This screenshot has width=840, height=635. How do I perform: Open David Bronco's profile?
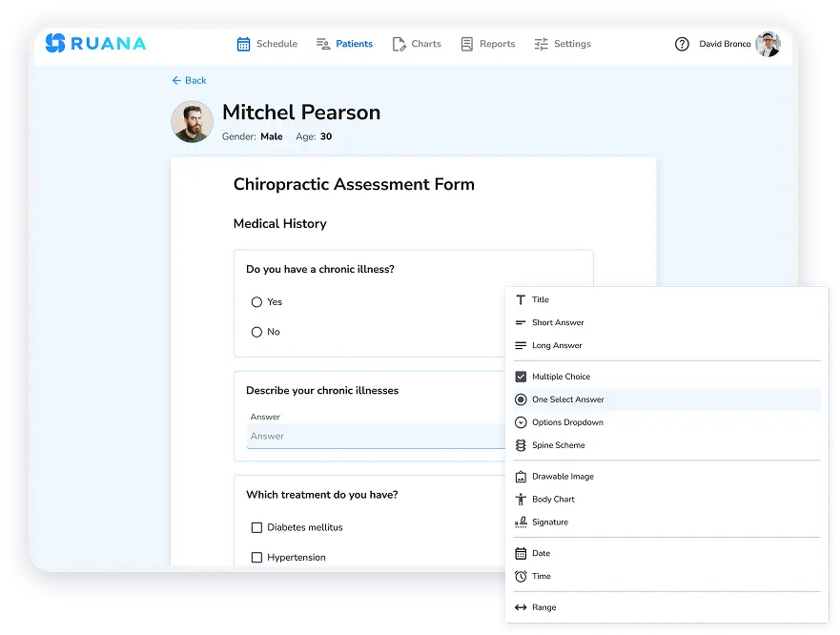click(738, 44)
